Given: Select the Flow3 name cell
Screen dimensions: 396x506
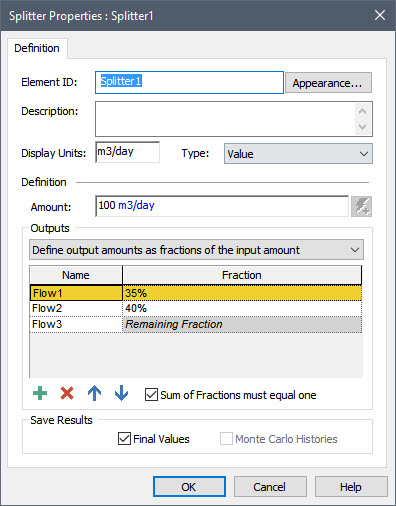Looking at the screenshot, I should click(76, 324).
